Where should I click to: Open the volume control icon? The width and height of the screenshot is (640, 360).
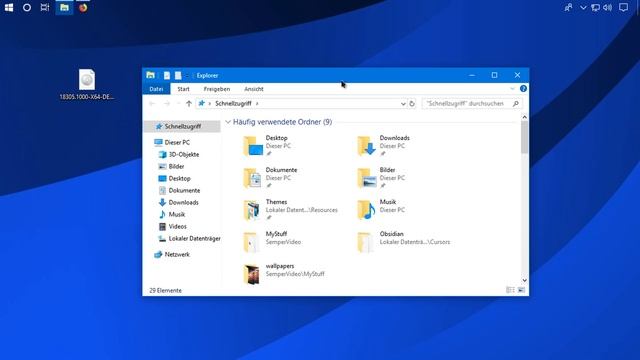607,7
